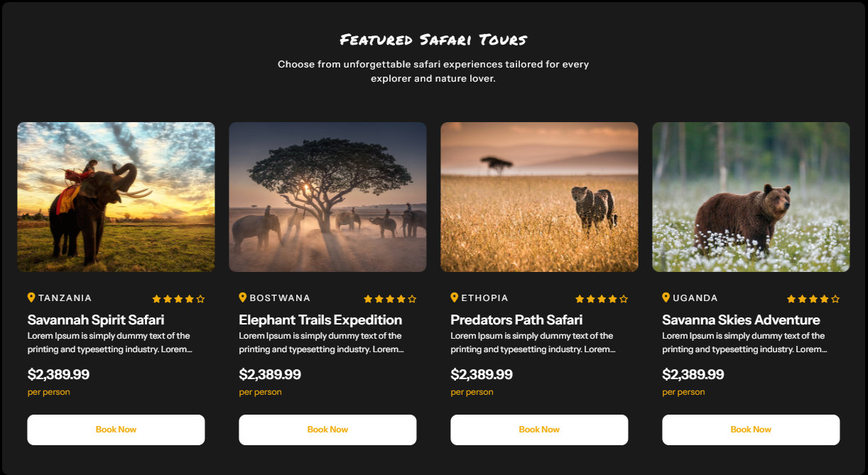
Task: Click the Savanna Skies Adventure heading
Action: pos(741,320)
